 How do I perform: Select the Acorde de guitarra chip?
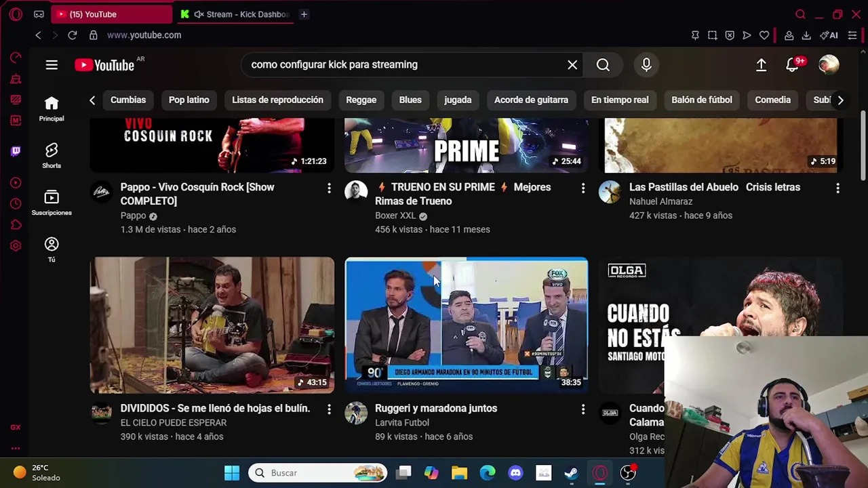[531, 100]
